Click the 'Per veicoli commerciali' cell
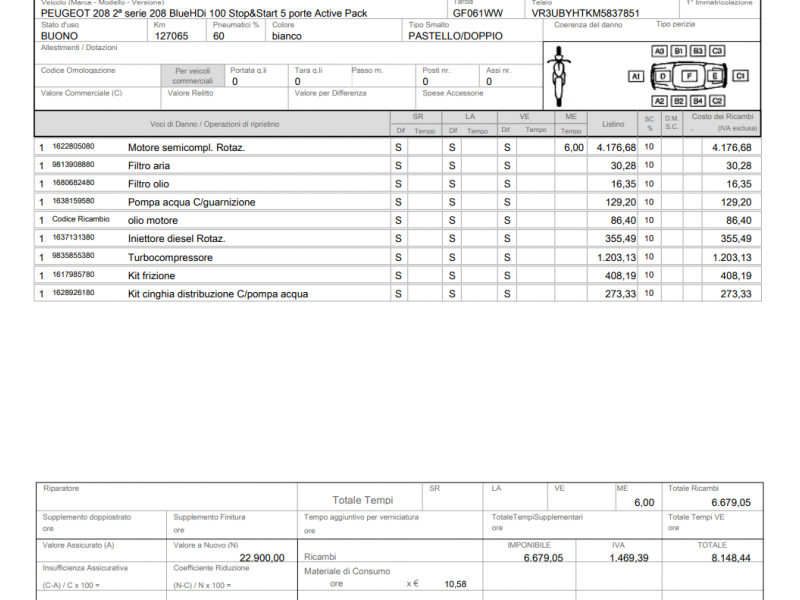This screenshot has width=800, height=600. coord(193,76)
